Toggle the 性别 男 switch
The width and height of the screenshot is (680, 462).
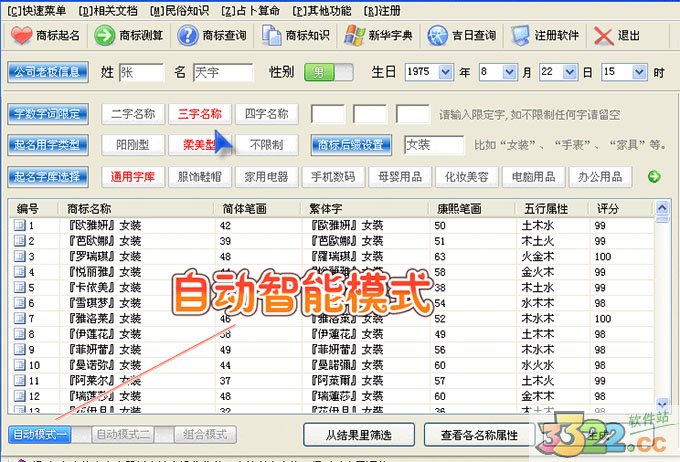click(328, 72)
